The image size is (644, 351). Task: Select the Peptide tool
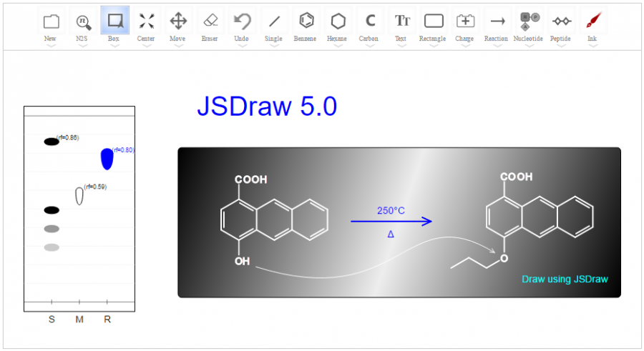click(x=562, y=21)
